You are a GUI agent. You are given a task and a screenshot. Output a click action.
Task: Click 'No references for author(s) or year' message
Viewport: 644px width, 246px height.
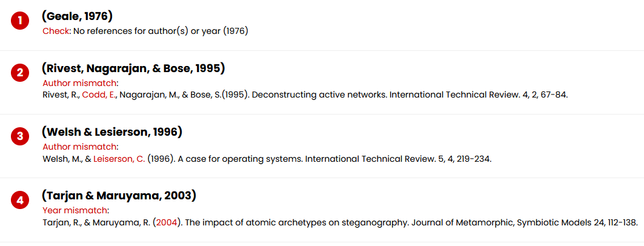pyautogui.click(x=161, y=32)
